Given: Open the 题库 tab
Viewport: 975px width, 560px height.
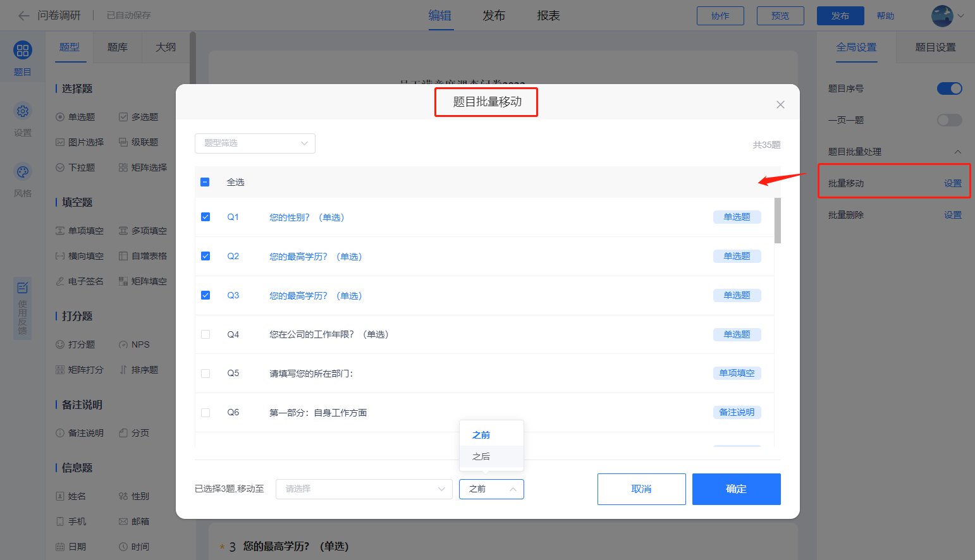Looking at the screenshot, I should pos(118,47).
